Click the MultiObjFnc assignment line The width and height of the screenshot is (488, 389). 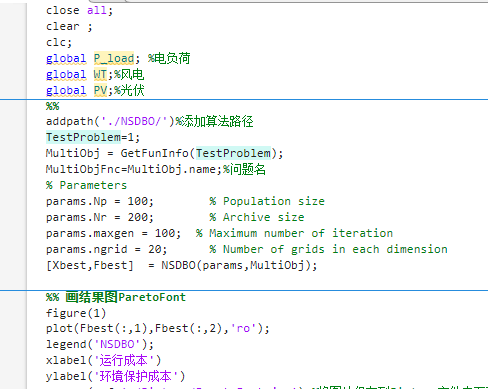coord(156,169)
